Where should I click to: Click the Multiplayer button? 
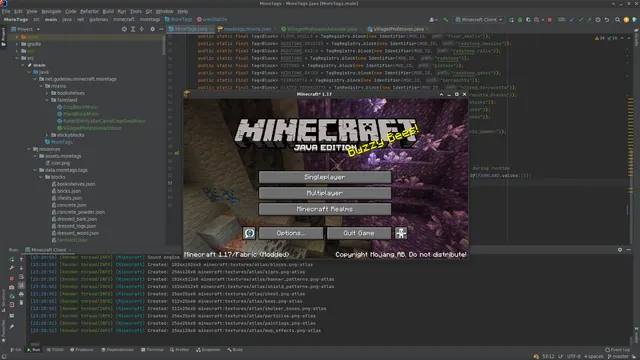point(325,193)
